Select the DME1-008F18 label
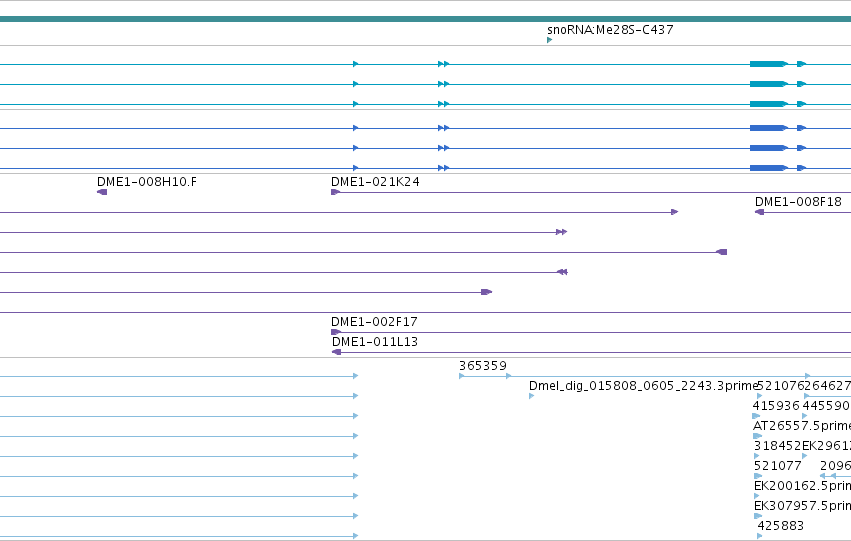 [798, 202]
